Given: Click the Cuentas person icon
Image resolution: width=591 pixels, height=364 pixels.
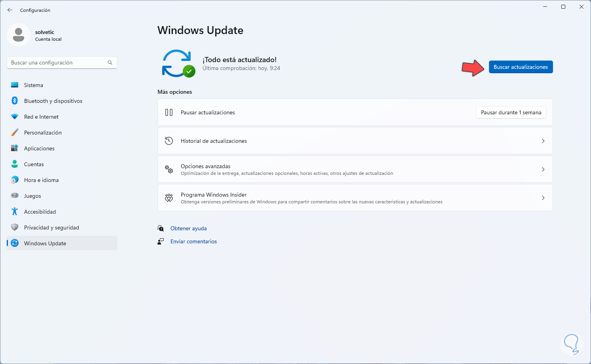Looking at the screenshot, I should (15, 164).
